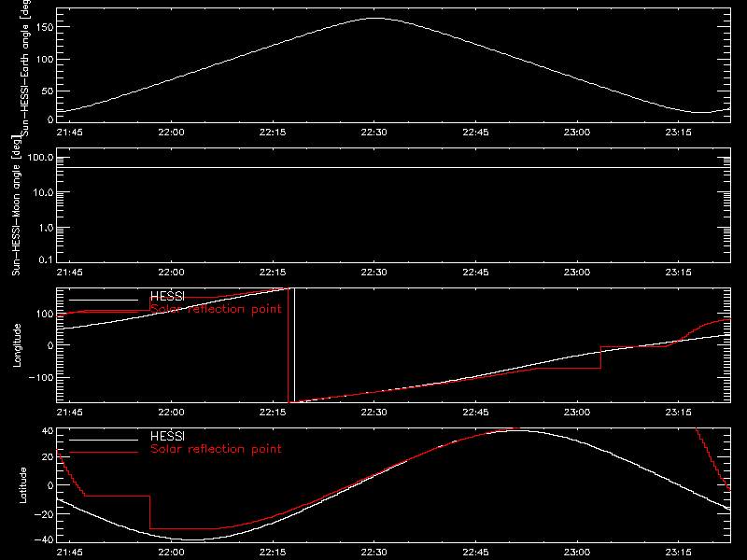Click red legend line sample in Latitude plot
The image size is (747, 560).
104,453
